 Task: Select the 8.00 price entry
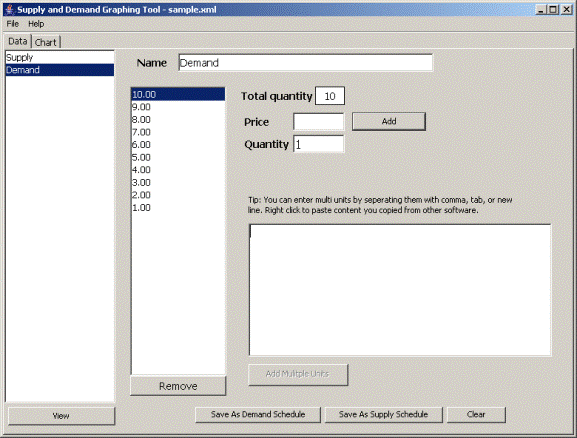(x=178, y=120)
